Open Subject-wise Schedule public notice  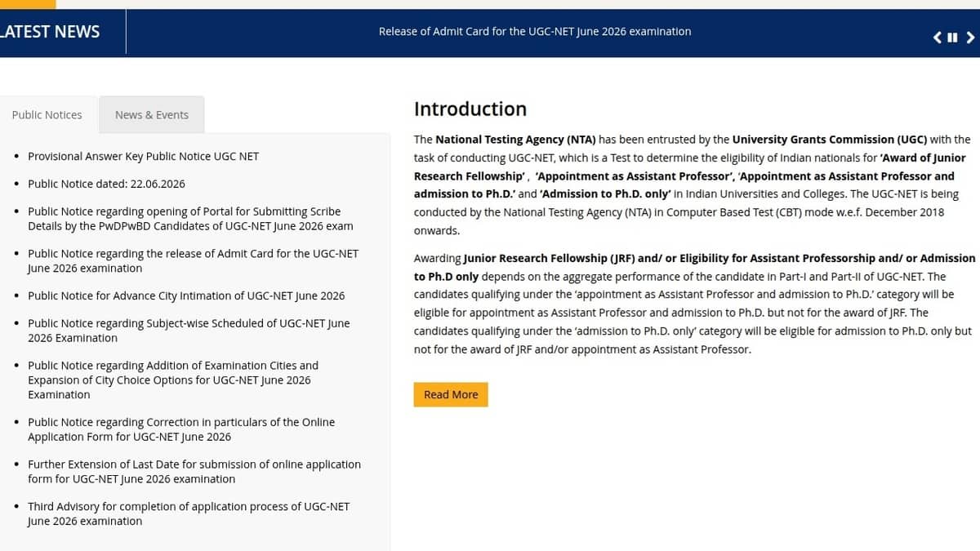[189, 331]
